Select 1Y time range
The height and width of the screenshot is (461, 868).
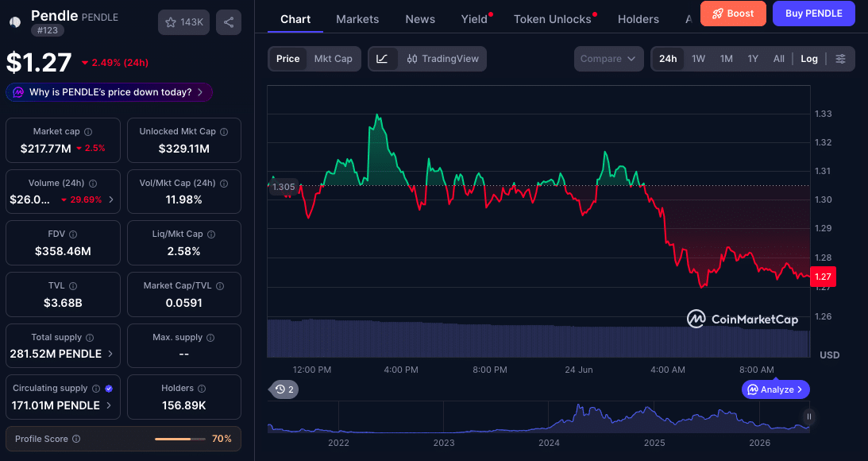pos(753,59)
